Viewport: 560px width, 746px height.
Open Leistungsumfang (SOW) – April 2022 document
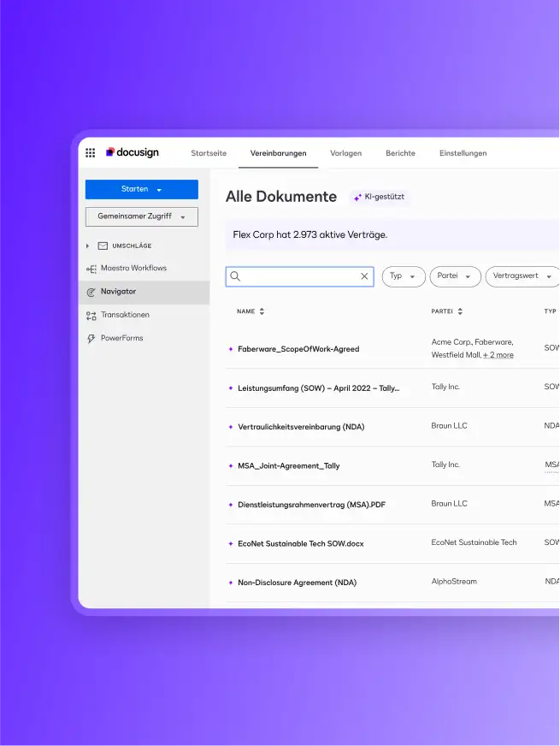[x=319, y=388]
